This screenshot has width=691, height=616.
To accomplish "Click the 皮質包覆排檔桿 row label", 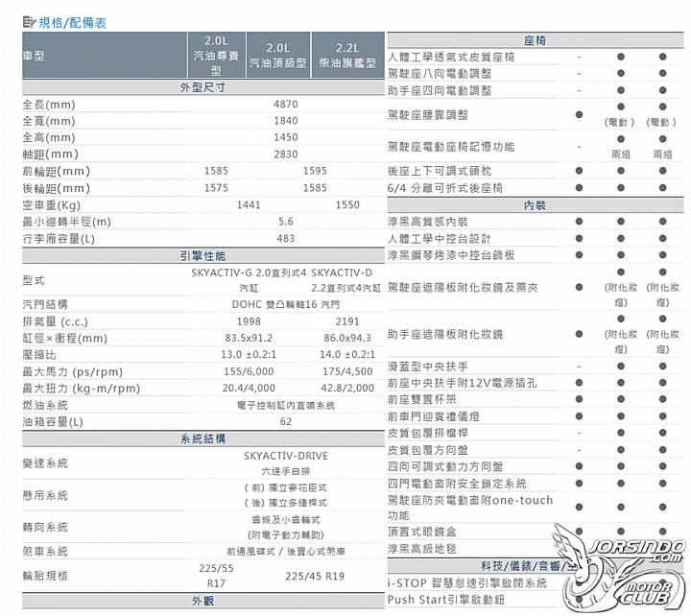I will pyautogui.click(x=428, y=433).
